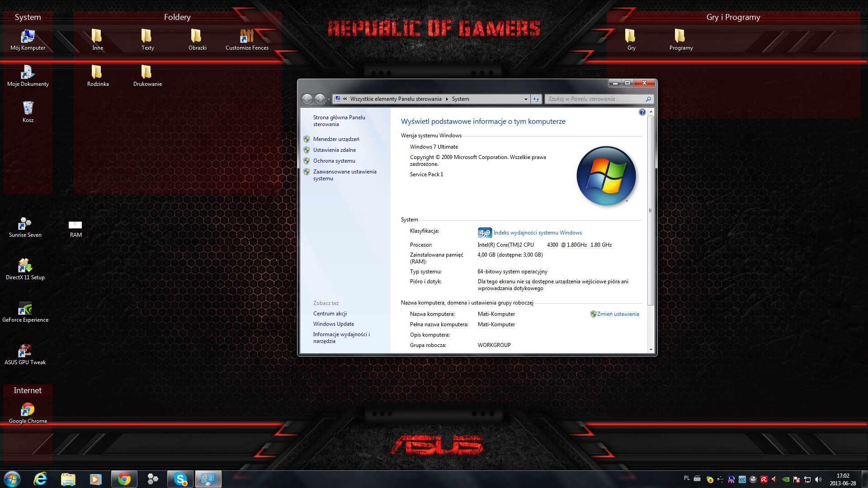Click Zmień ustawienia link

[x=618, y=314]
